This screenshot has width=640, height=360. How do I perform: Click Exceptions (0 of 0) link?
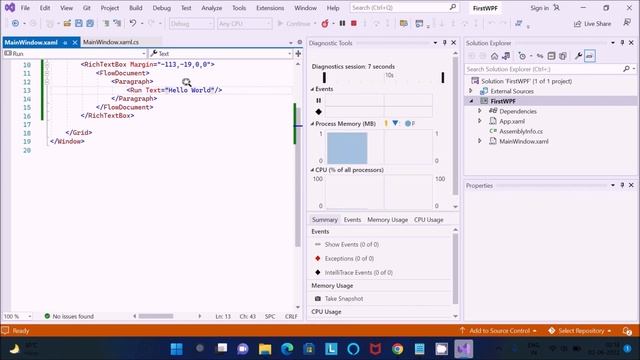pyautogui.click(x=349, y=258)
